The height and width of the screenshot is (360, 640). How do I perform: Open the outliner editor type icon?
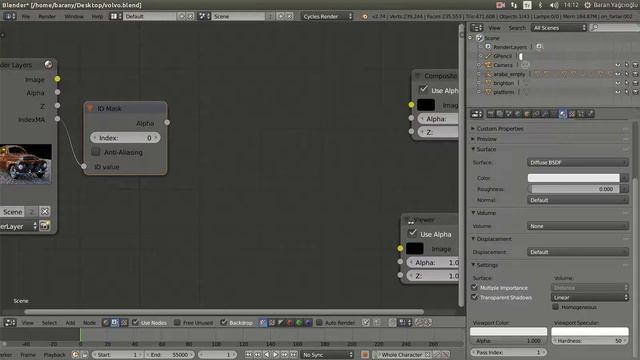476,28
